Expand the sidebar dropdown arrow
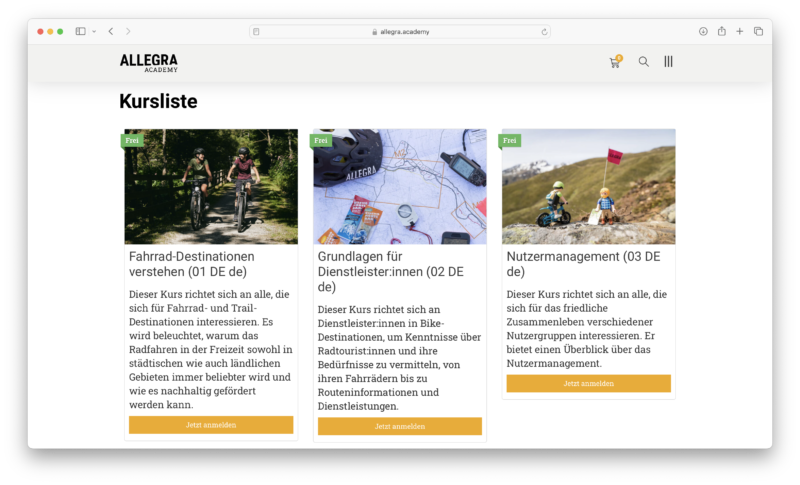800x485 pixels. [94, 32]
